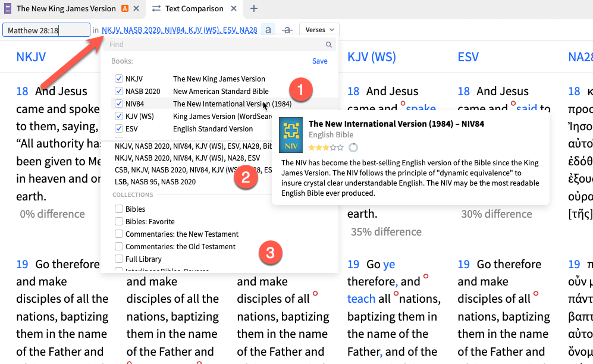This screenshot has width=593, height=364.
Task: Click the NIV book cover thumbnail
Action: click(291, 135)
